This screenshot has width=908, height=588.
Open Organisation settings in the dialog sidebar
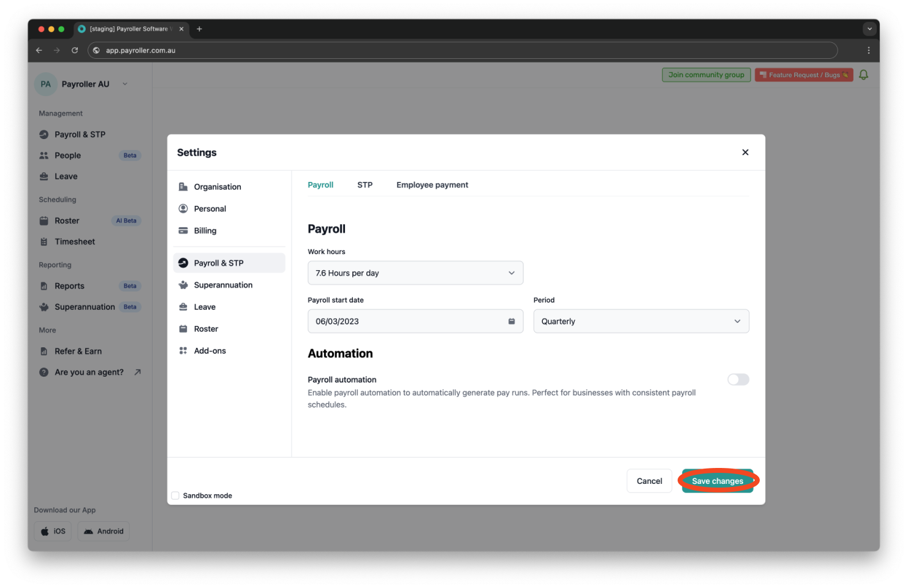[218, 187]
